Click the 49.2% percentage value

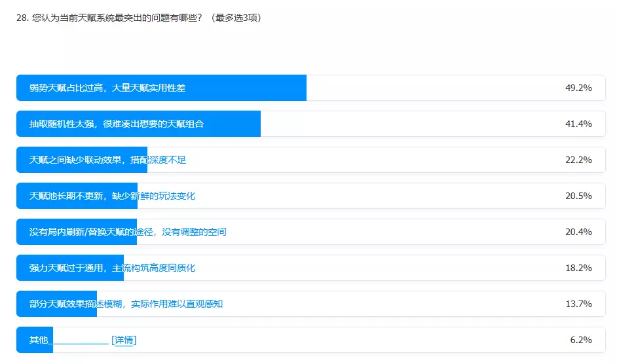pos(578,88)
